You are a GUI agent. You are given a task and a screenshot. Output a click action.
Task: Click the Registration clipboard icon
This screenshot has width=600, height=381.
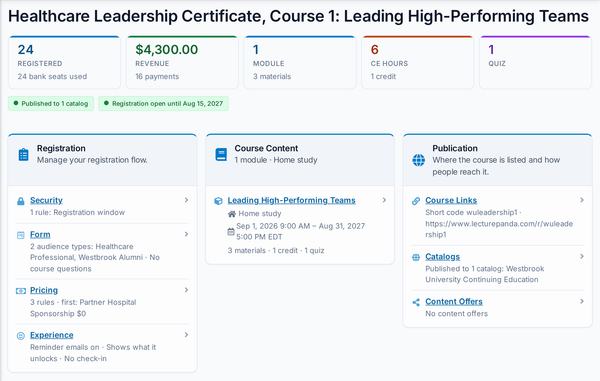pyautogui.click(x=23, y=155)
